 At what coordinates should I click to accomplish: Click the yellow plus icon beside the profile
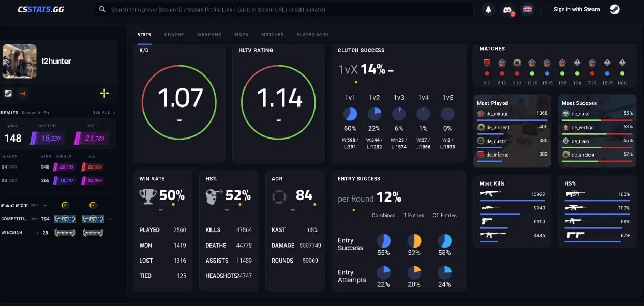point(104,93)
